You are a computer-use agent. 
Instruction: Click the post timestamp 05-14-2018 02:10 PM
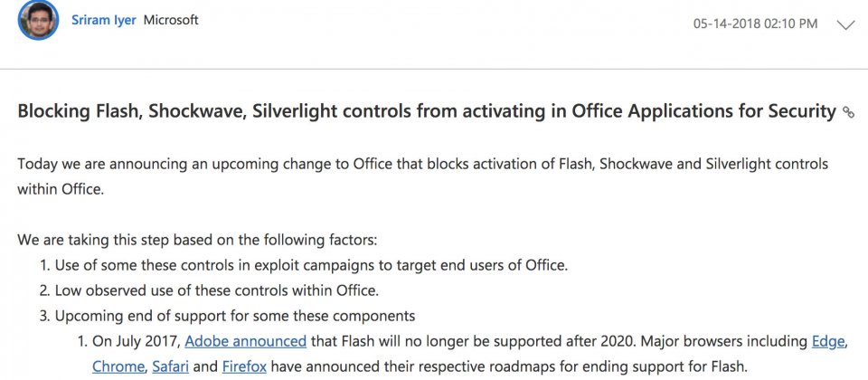point(755,24)
